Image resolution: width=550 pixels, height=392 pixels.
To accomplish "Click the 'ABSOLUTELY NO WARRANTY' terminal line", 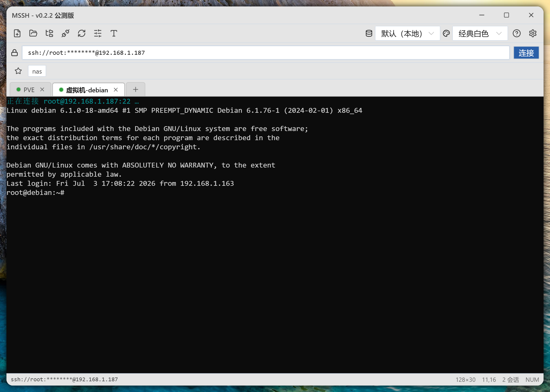I will tap(141, 165).
